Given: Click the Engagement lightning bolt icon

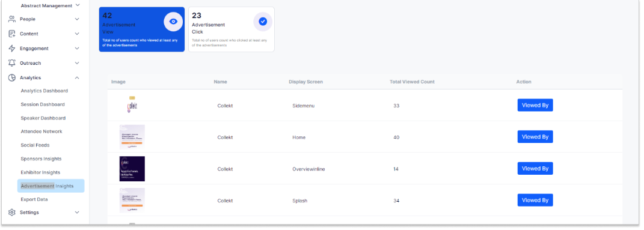Looking at the screenshot, I should click(12, 49).
